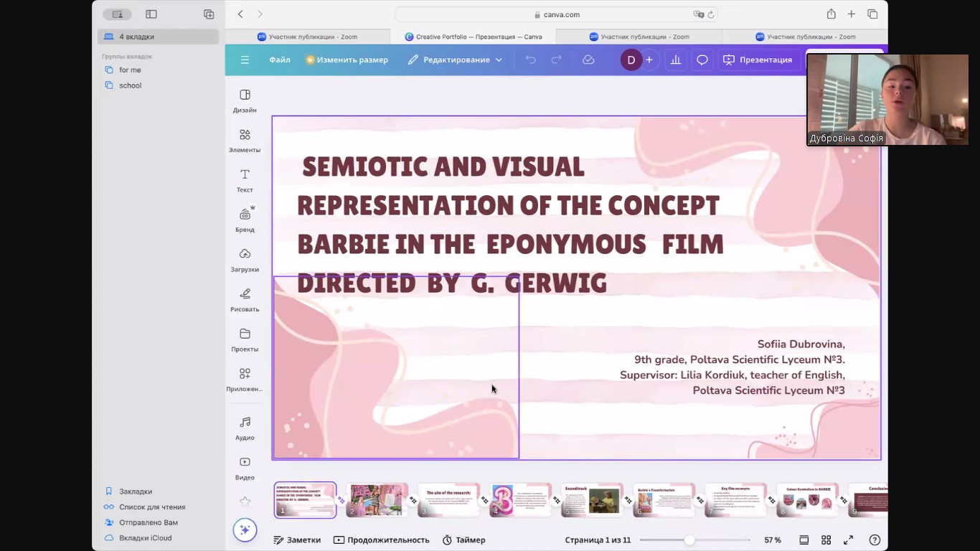Select the Soundtrack slide thumbnail
The height and width of the screenshot is (551, 980).
[592, 499]
